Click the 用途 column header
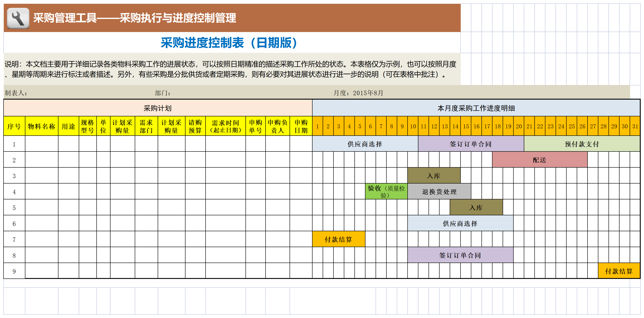644x318 pixels. tap(69, 126)
